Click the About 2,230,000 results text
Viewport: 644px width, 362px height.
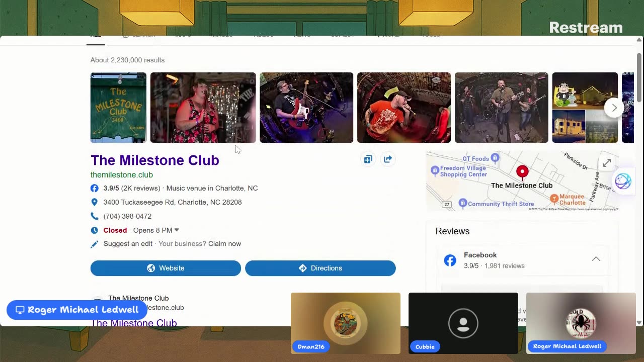(127, 60)
